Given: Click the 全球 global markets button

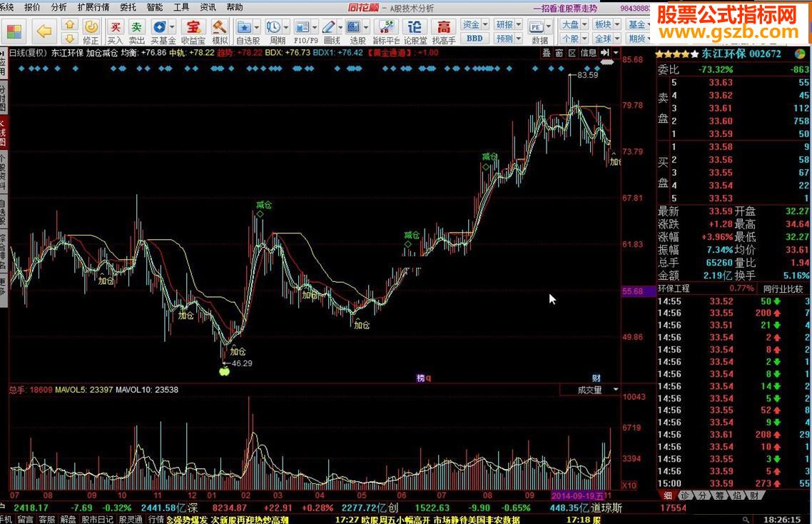Looking at the screenshot, I should pos(603,39).
